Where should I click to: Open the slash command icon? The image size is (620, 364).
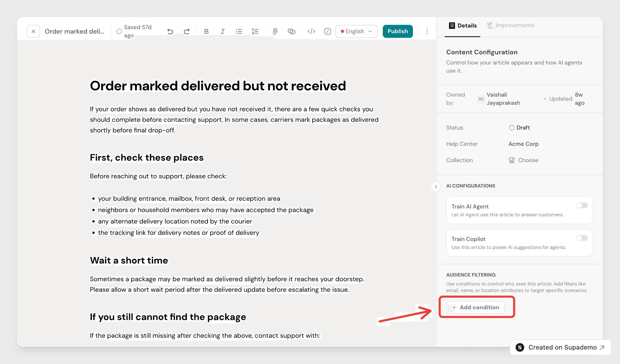[327, 31]
